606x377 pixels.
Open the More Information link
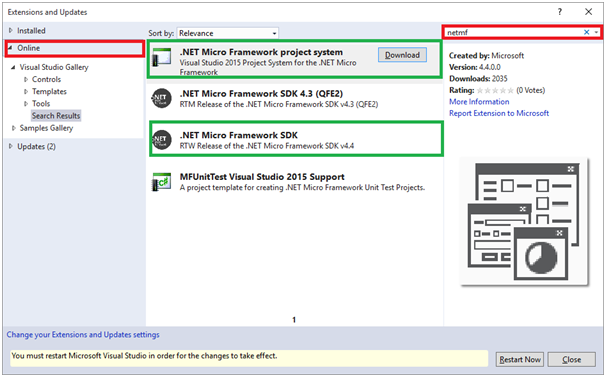point(479,102)
